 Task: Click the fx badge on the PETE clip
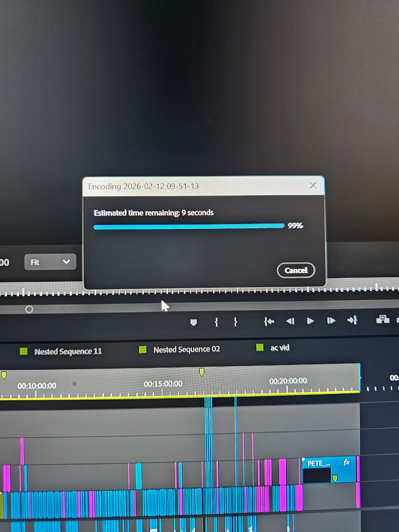coord(346,463)
